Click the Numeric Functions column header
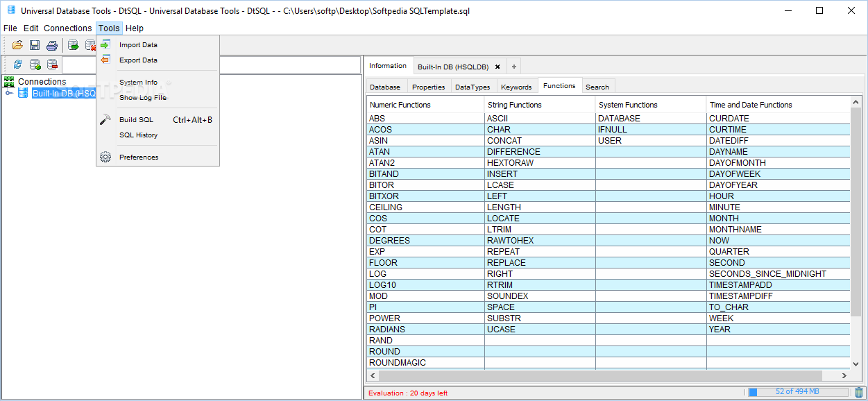This screenshot has width=868, height=401. [425, 105]
